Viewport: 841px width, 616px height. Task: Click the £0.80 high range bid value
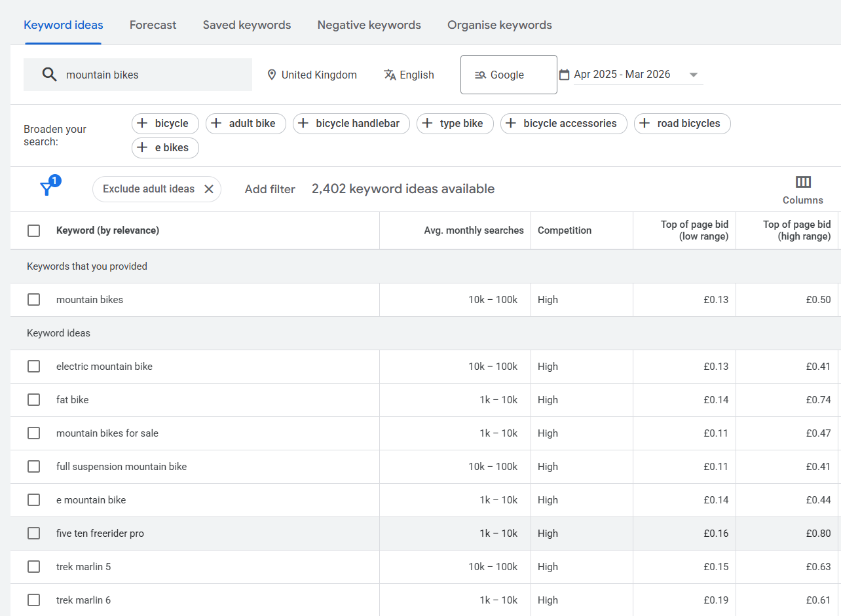[818, 534]
